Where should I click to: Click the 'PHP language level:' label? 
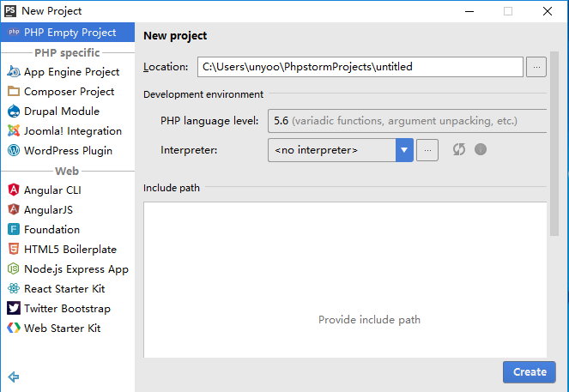209,121
